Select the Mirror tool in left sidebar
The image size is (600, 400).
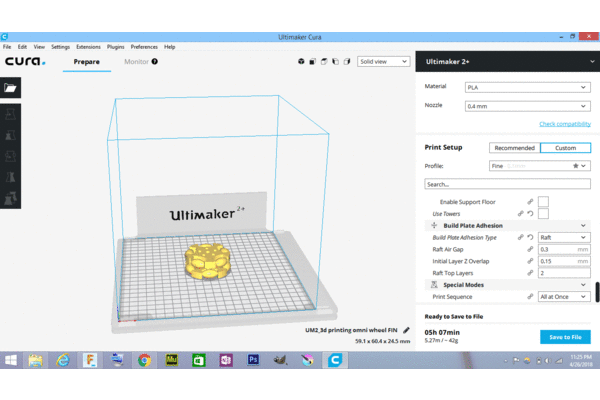10,177
